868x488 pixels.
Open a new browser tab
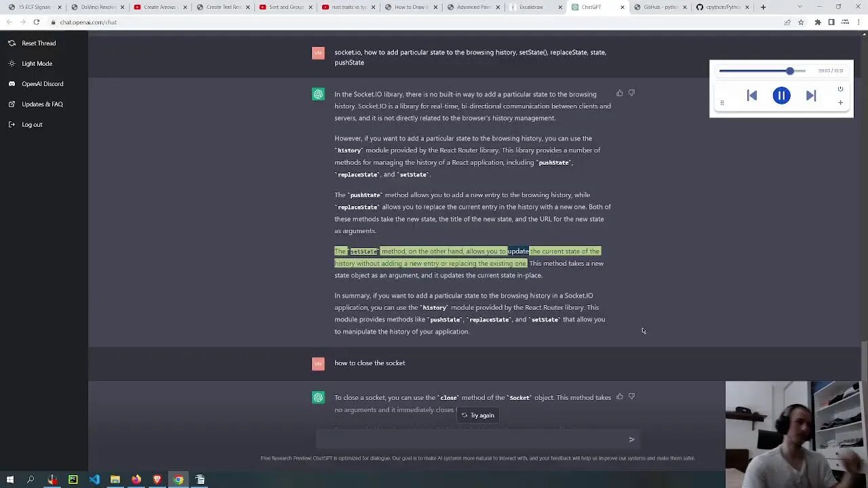pos(763,7)
